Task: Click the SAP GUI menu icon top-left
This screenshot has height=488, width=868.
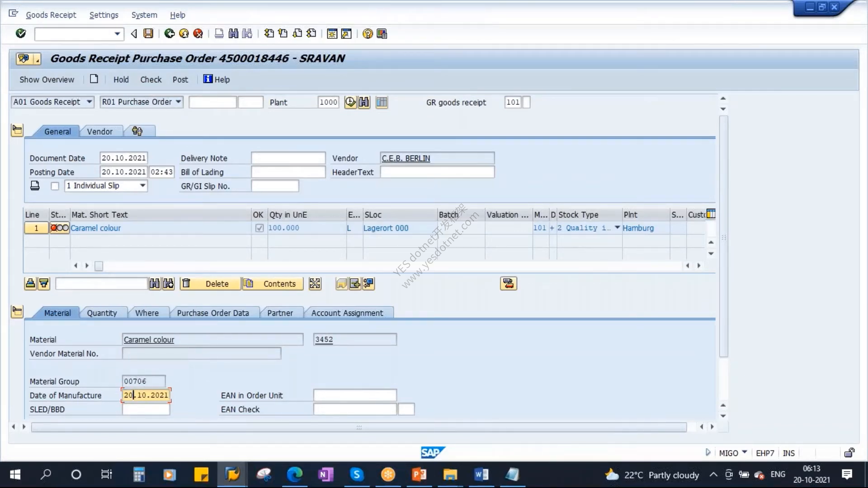Action: (14, 14)
